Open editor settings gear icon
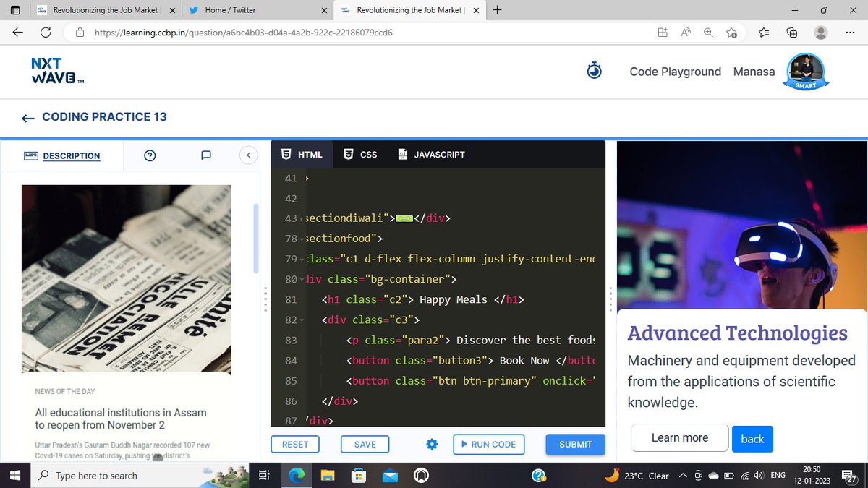The width and height of the screenshot is (868, 488). (x=432, y=444)
